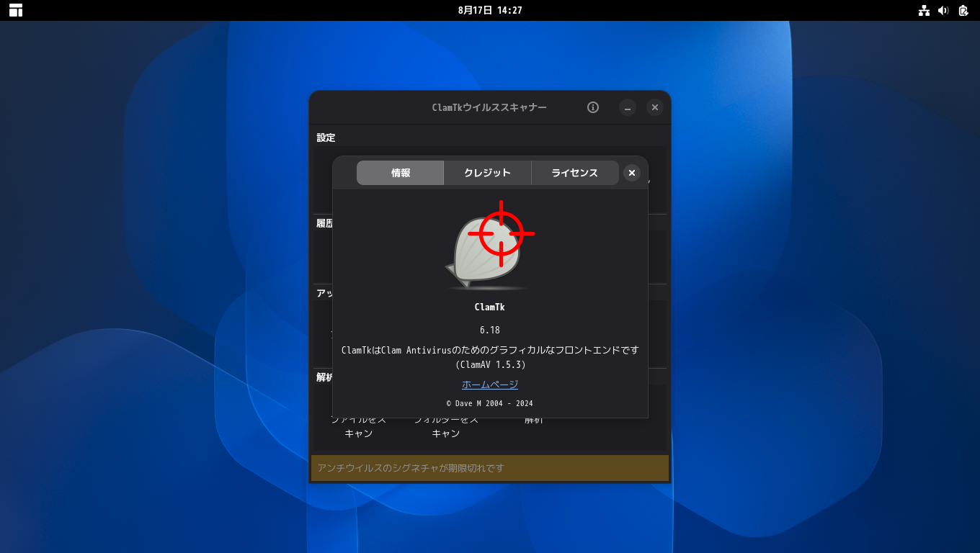Click the © Dave M 2004 - 2024 text
980x553 pixels.
point(490,403)
